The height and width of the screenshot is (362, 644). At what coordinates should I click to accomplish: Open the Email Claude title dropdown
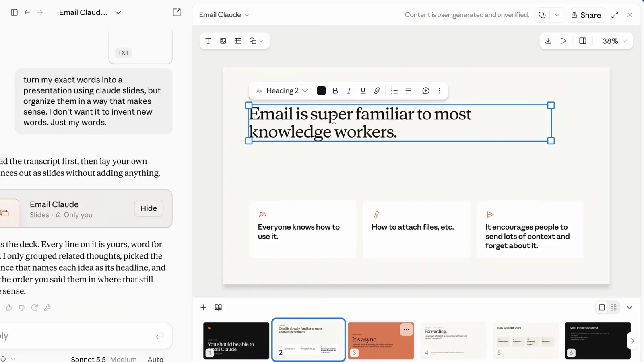pos(224,15)
